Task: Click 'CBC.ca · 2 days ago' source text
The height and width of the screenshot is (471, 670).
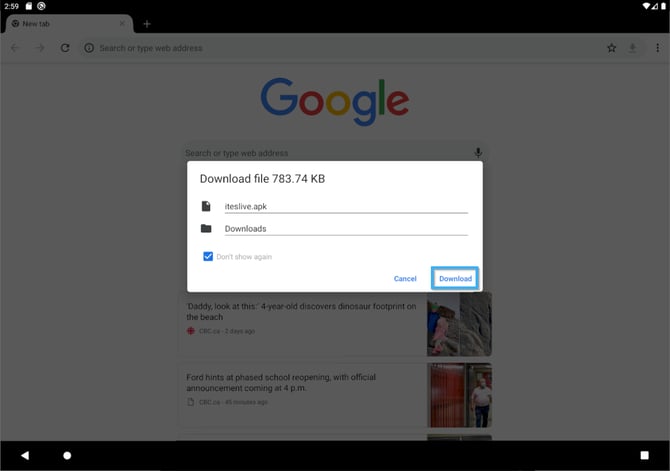Action: [226, 331]
